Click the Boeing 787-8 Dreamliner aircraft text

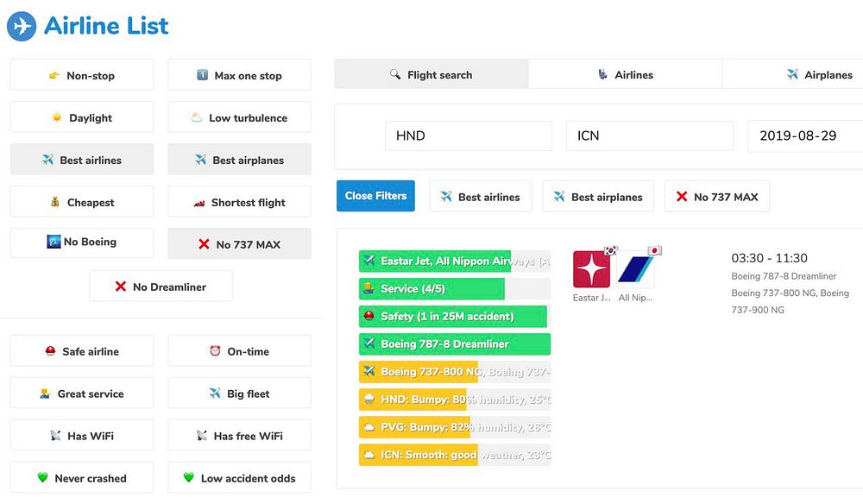[x=784, y=276]
